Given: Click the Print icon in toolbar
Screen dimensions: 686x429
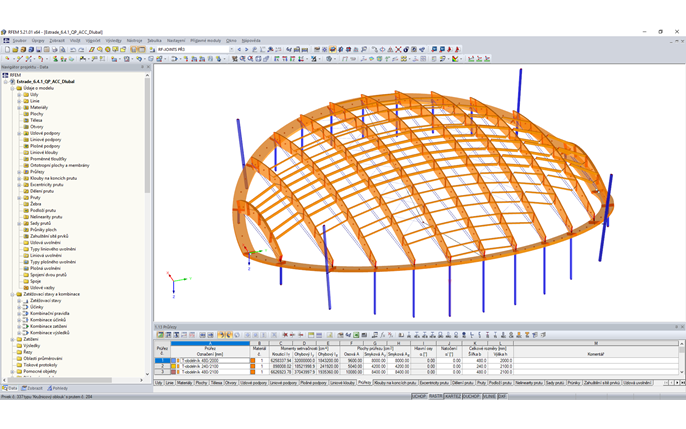Looking at the screenshot, I should (x=54, y=49).
